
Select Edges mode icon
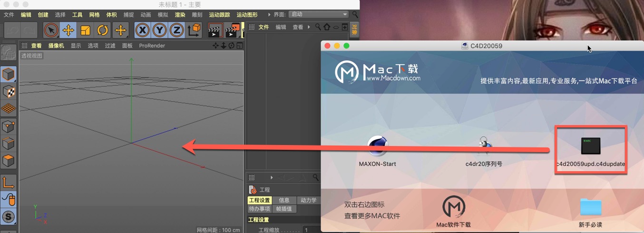tap(8, 144)
